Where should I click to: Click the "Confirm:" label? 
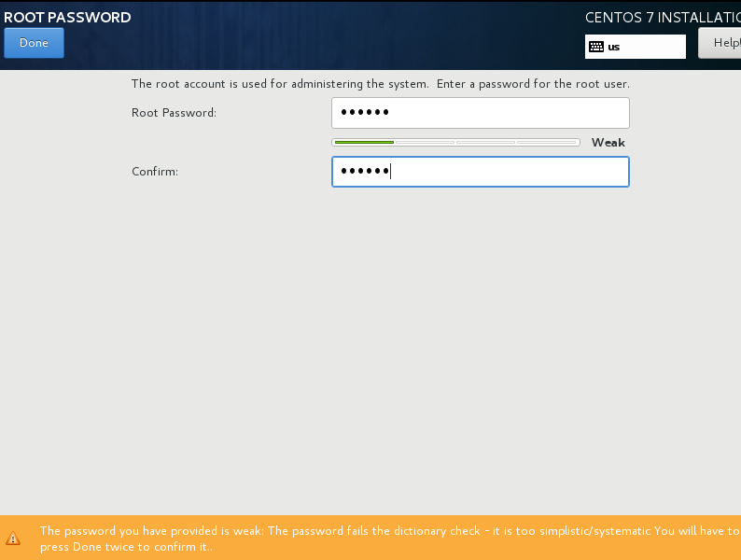click(x=155, y=172)
